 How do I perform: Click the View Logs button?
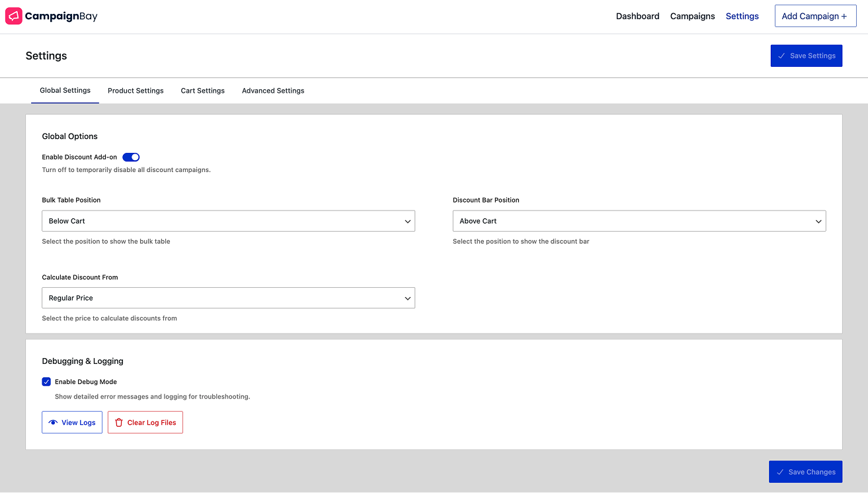pos(71,422)
